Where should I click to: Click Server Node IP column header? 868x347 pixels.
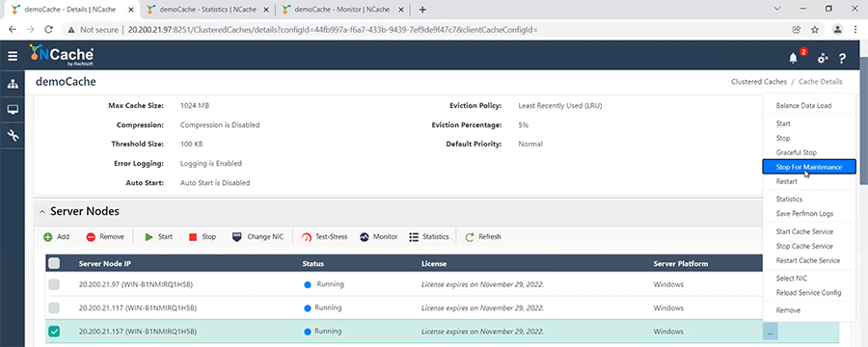click(104, 264)
